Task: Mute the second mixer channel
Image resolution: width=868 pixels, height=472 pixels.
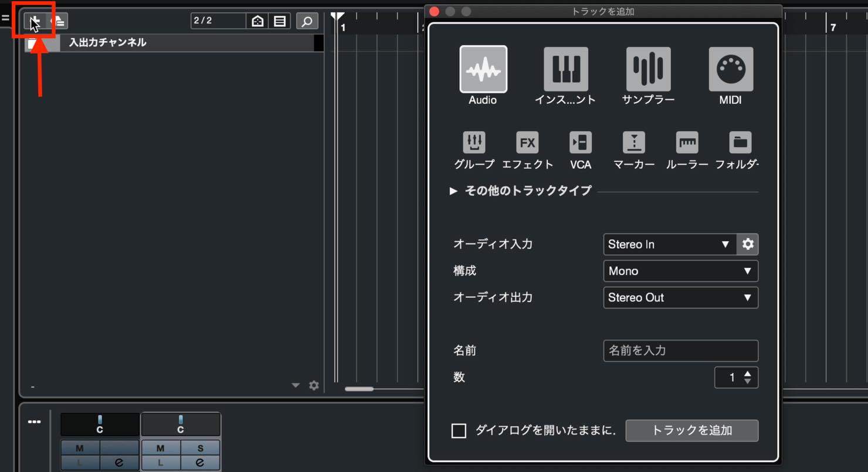Action: click(161, 448)
